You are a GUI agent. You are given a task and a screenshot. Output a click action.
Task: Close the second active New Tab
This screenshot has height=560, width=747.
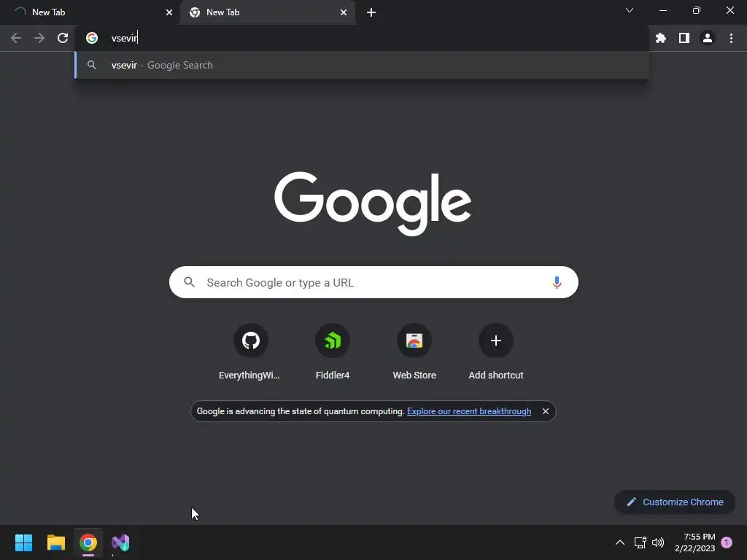click(344, 12)
